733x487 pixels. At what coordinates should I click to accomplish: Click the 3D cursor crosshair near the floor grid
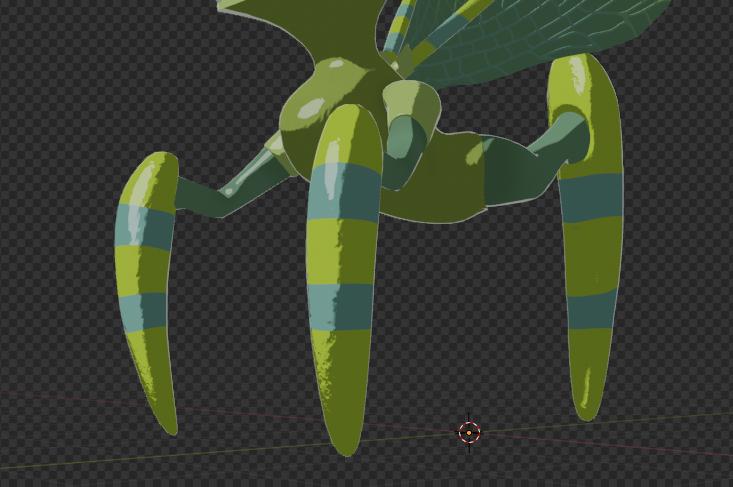(x=469, y=433)
